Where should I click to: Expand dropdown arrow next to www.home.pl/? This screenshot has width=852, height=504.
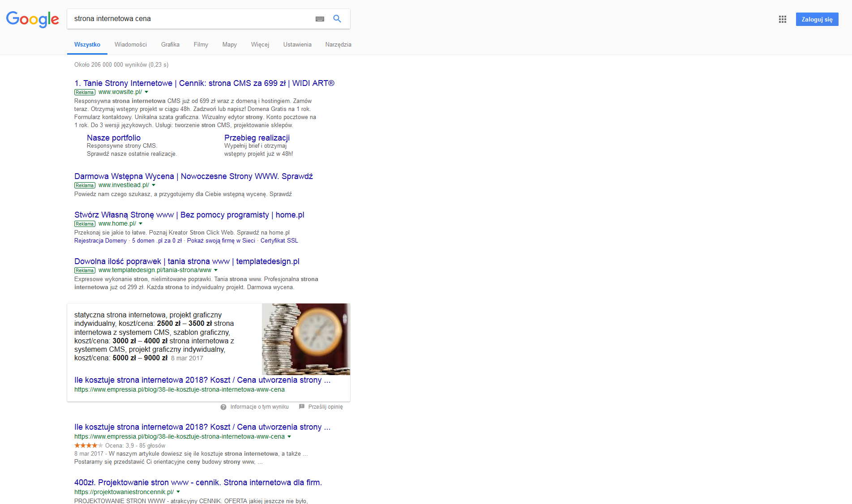click(141, 224)
